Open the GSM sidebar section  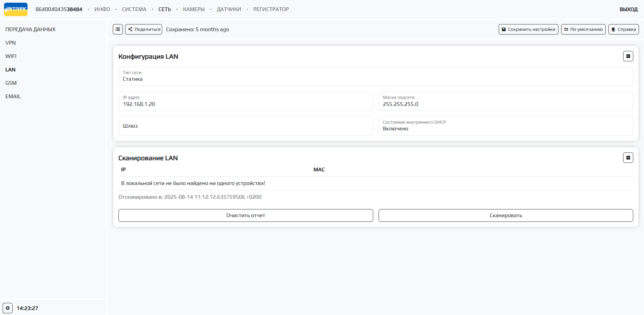pos(11,83)
